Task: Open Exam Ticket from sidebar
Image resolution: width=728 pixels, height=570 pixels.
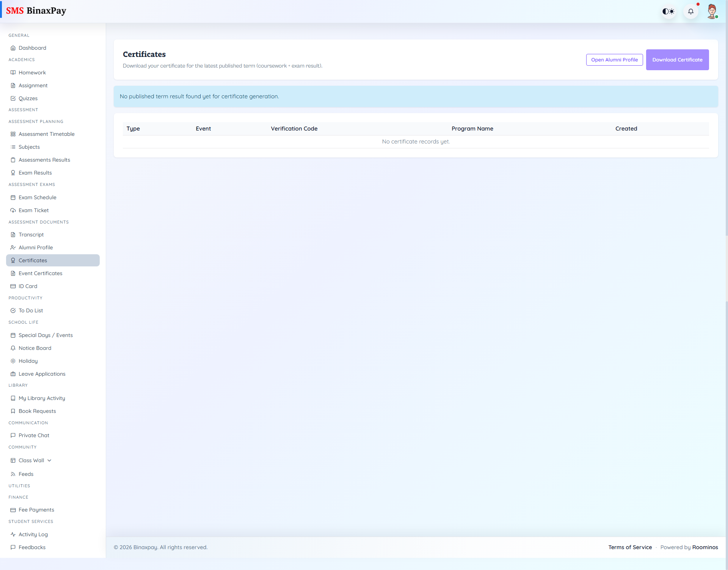Action: [33, 210]
